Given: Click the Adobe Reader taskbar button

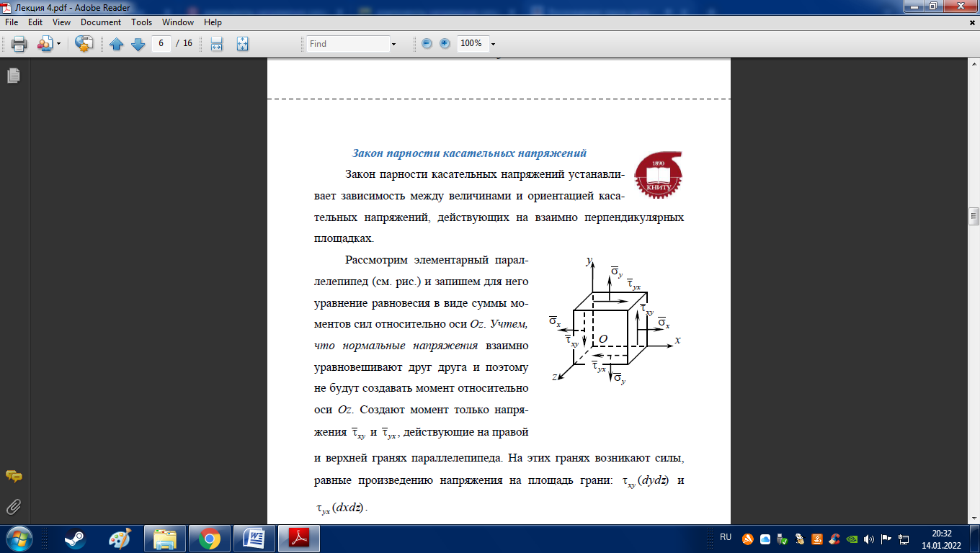Looking at the screenshot, I should [299, 539].
